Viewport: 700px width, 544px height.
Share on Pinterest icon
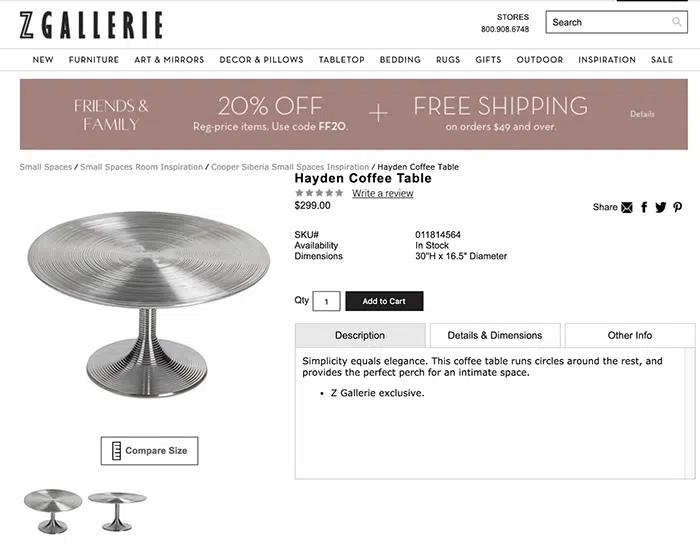[x=677, y=207]
